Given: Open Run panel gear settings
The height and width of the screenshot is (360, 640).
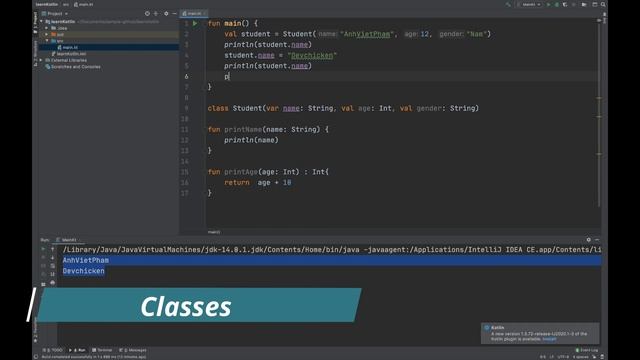Looking at the screenshot, I should (x=589, y=240).
